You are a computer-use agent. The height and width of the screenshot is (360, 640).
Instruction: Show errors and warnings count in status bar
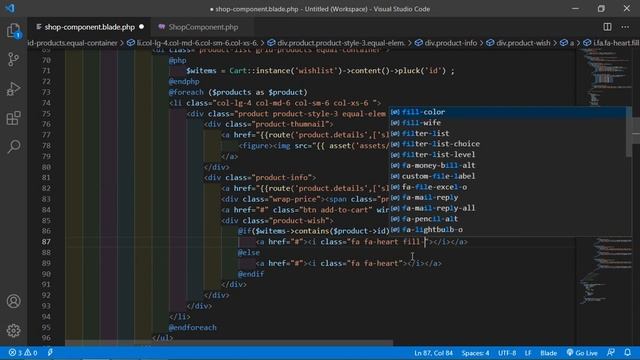pos(23,353)
